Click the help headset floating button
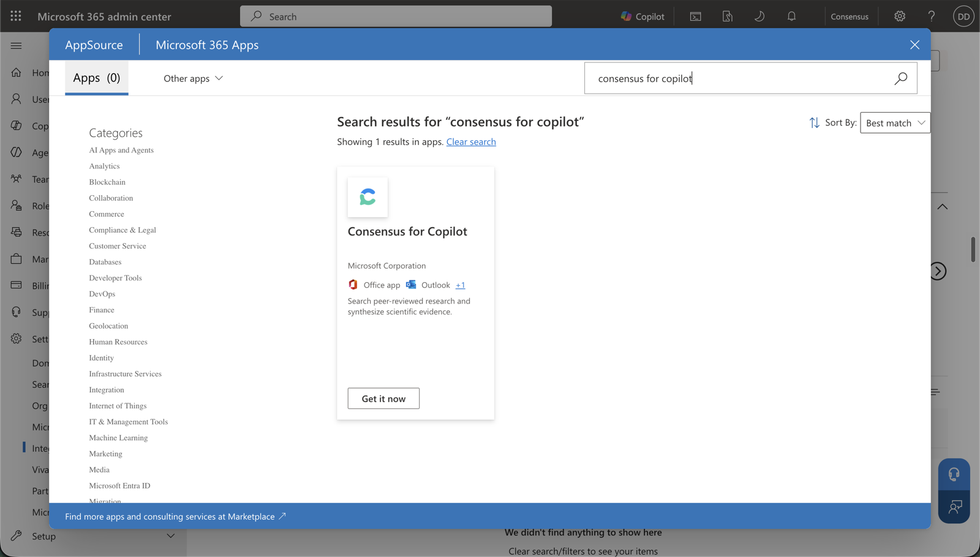The width and height of the screenshot is (980, 557). 954,474
